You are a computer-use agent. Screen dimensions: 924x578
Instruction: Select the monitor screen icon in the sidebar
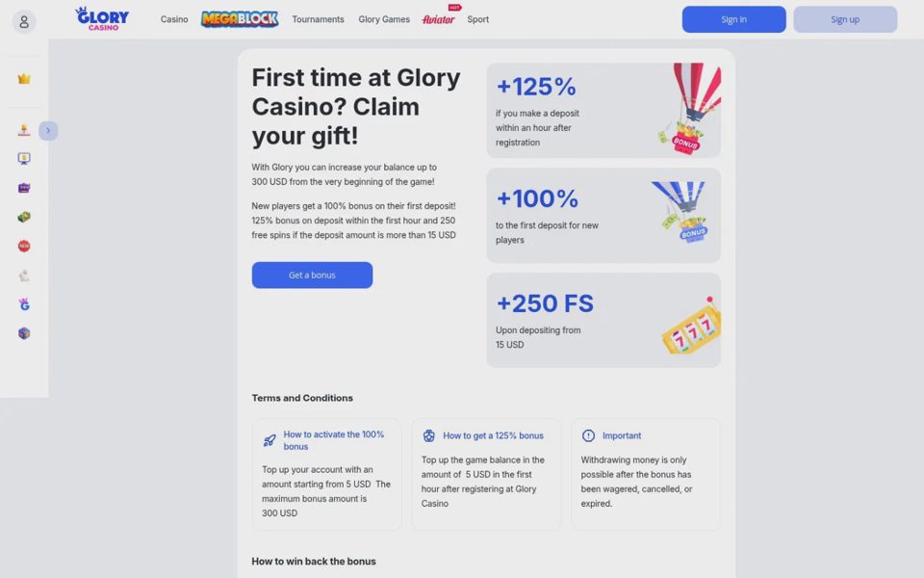(x=24, y=159)
